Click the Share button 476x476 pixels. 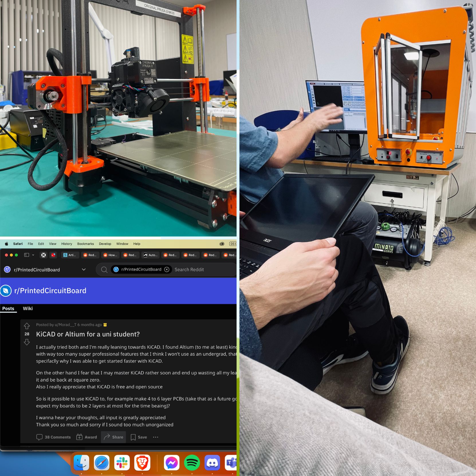[113, 437]
